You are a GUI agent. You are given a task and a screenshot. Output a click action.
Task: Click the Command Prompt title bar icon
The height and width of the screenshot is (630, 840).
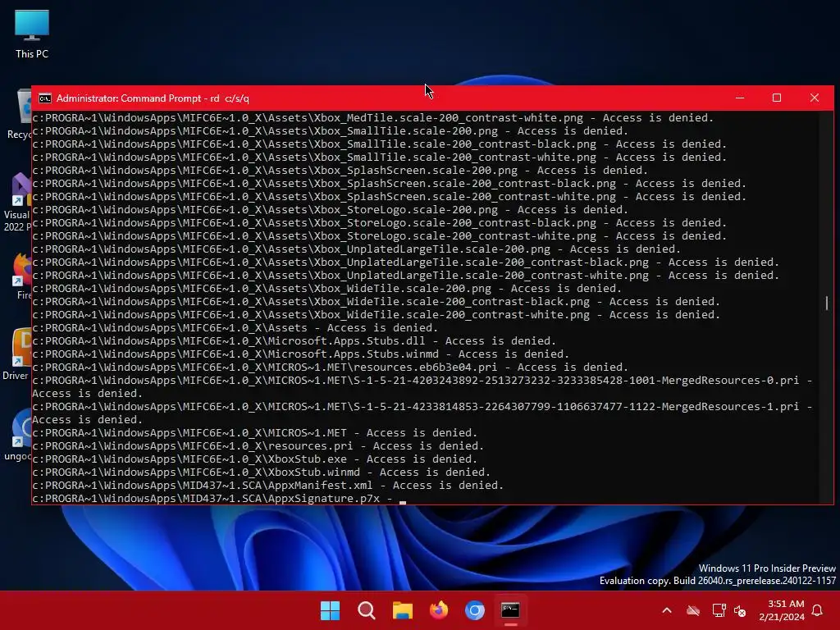[x=45, y=98]
